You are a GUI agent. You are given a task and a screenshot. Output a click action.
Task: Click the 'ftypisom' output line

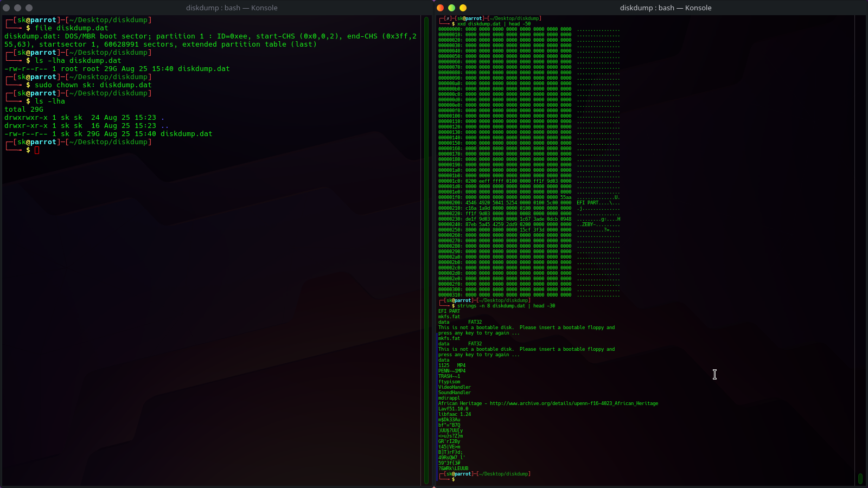(449, 382)
